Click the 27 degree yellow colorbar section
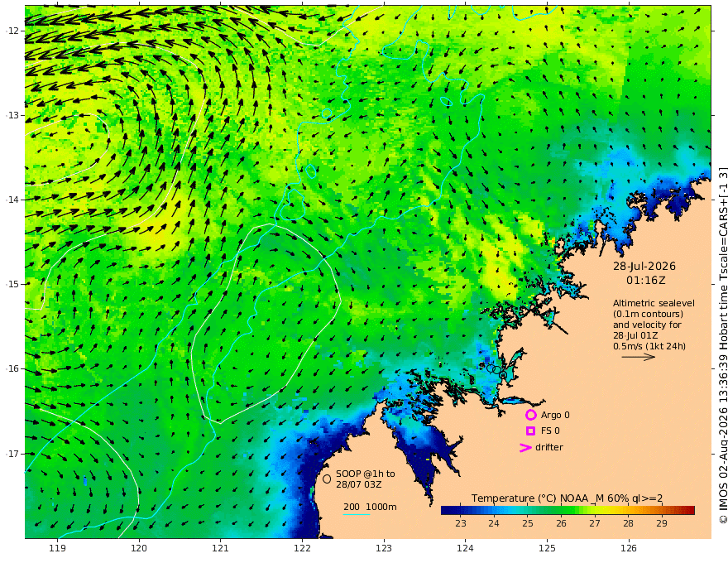Image resolution: width=728 pixels, height=563 pixels. 595,510
